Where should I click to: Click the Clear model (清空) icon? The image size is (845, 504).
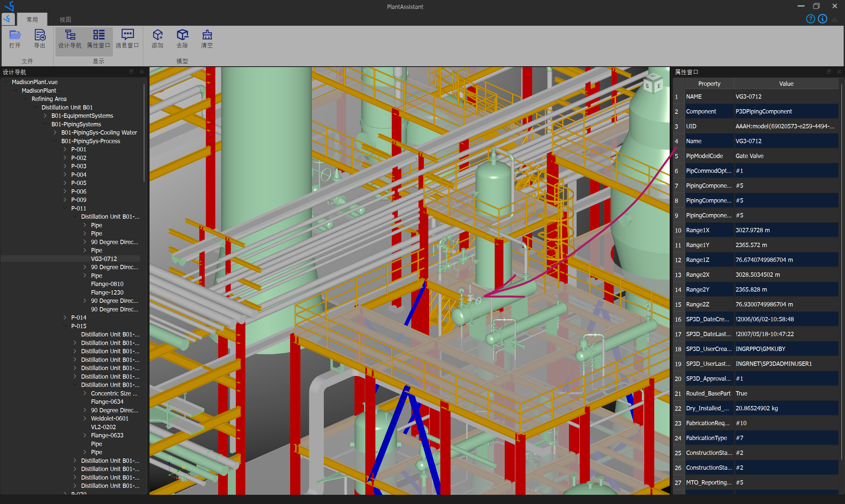(207, 35)
